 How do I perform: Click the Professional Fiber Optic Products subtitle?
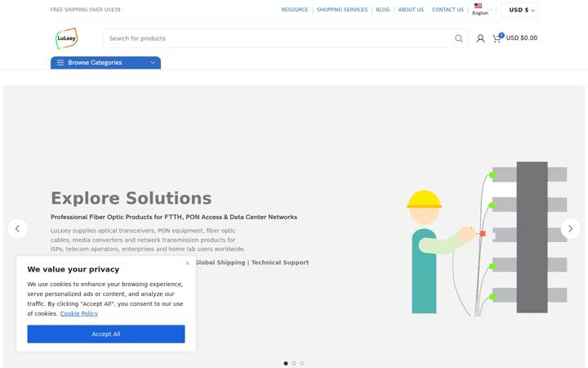[x=174, y=217]
